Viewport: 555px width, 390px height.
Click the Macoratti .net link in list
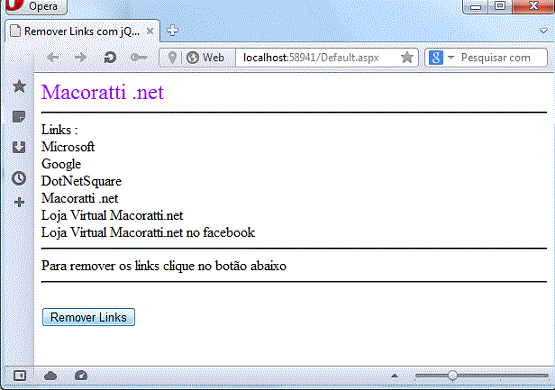80,198
